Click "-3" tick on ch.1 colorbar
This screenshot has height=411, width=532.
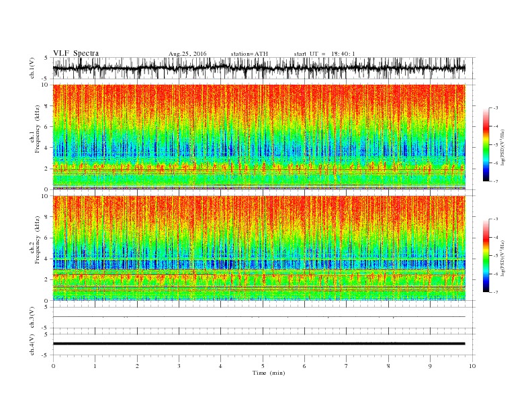pyautogui.click(x=495, y=108)
